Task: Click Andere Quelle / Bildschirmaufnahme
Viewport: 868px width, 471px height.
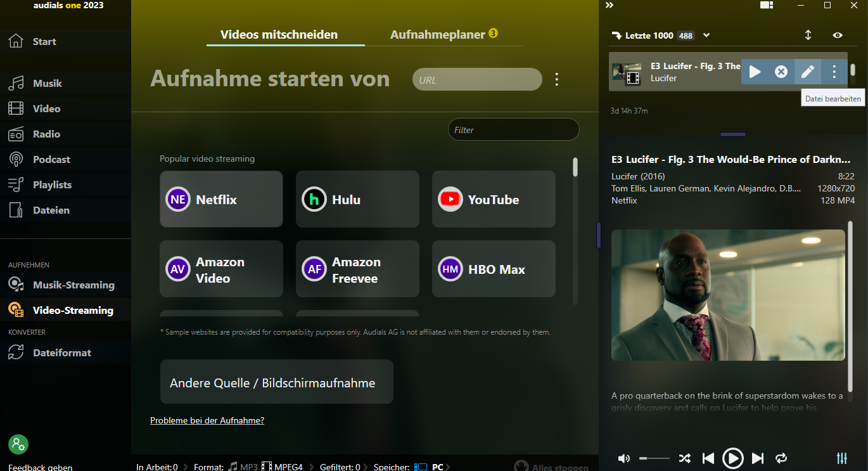Action: [x=276, y=382]
